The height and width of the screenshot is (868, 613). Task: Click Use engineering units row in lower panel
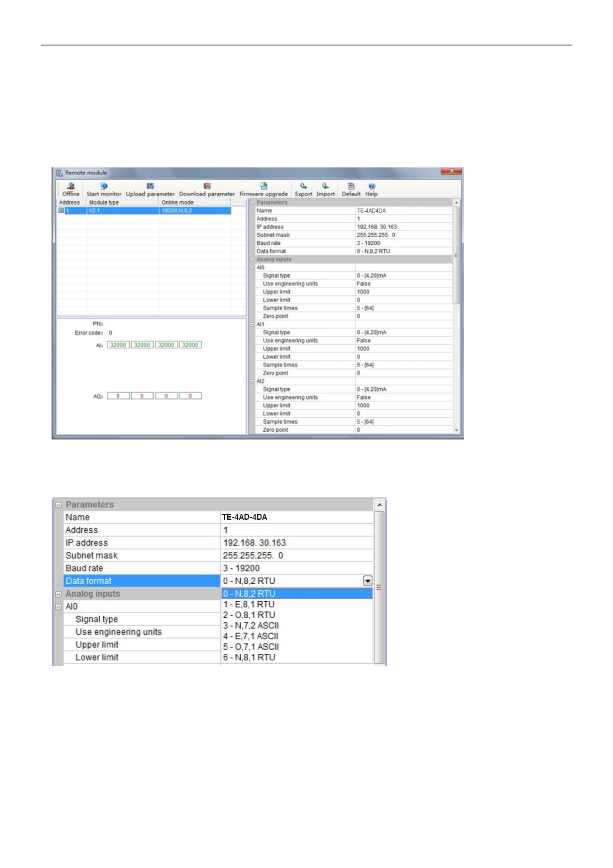tap(142, 632)
